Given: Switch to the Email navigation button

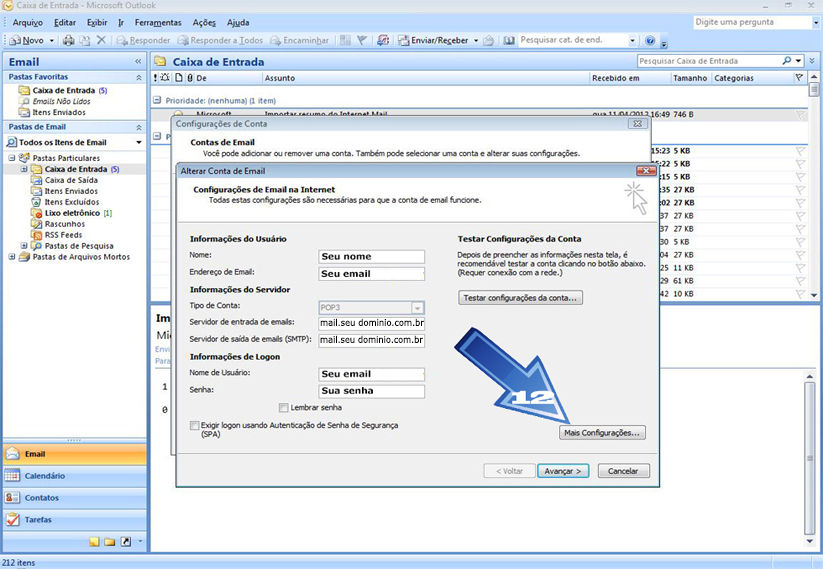Looking at the screenshot, I should point(75,454).
